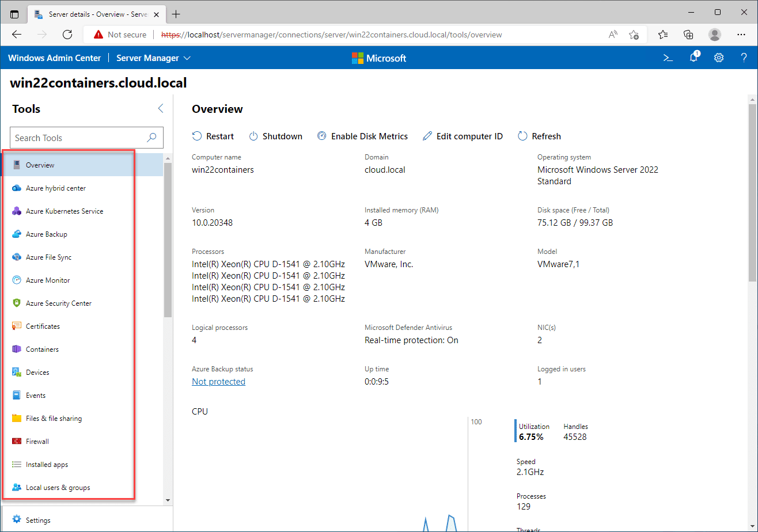Click the Restart button
758x532 pixels.
click(x=213, y=136)
